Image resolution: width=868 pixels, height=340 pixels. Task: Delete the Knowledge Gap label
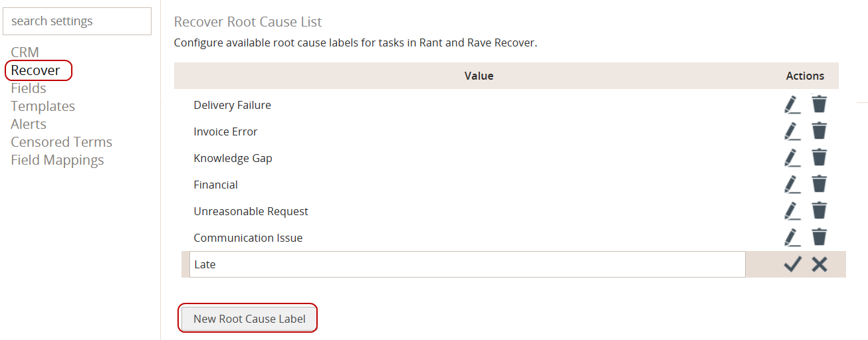[x=819, y=158]
